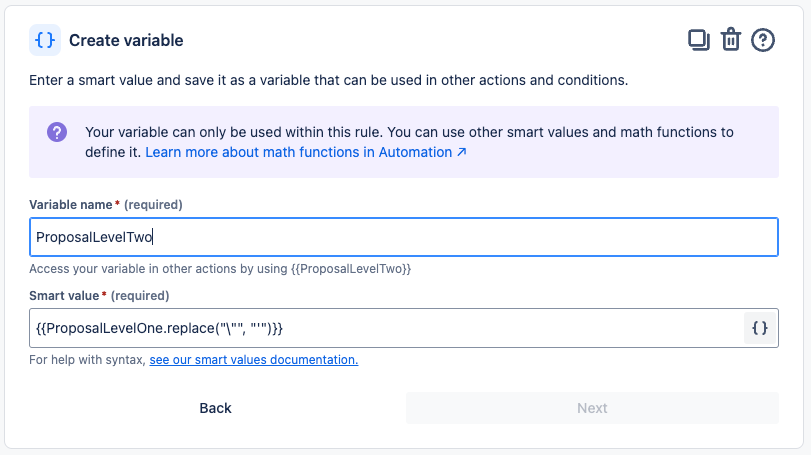Open Learn more about math functions link
The height and width of the screenshot is (455, 811).
[299, 153]
